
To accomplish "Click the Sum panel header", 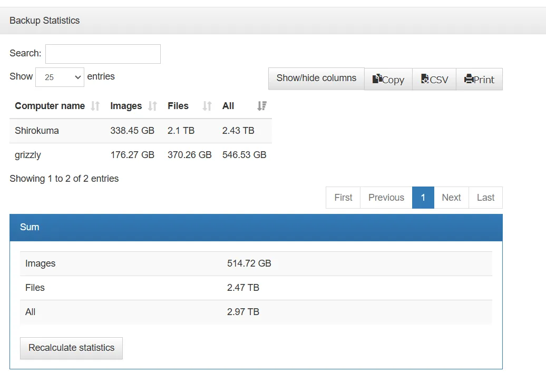I will coord(256,227).
